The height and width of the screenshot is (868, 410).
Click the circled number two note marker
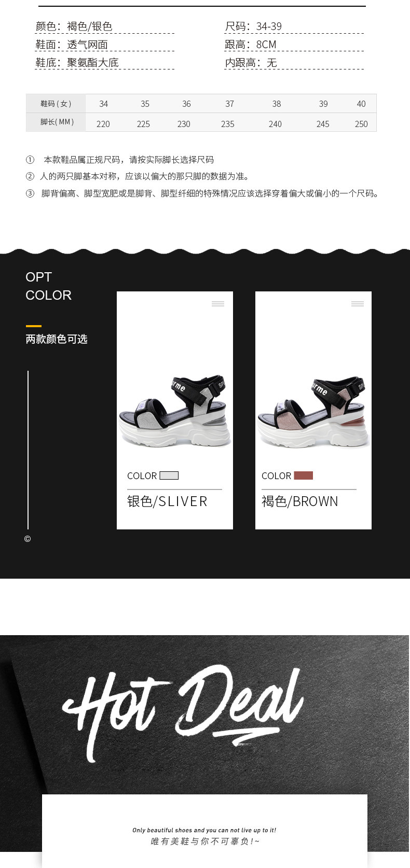(x=30, y=176)
